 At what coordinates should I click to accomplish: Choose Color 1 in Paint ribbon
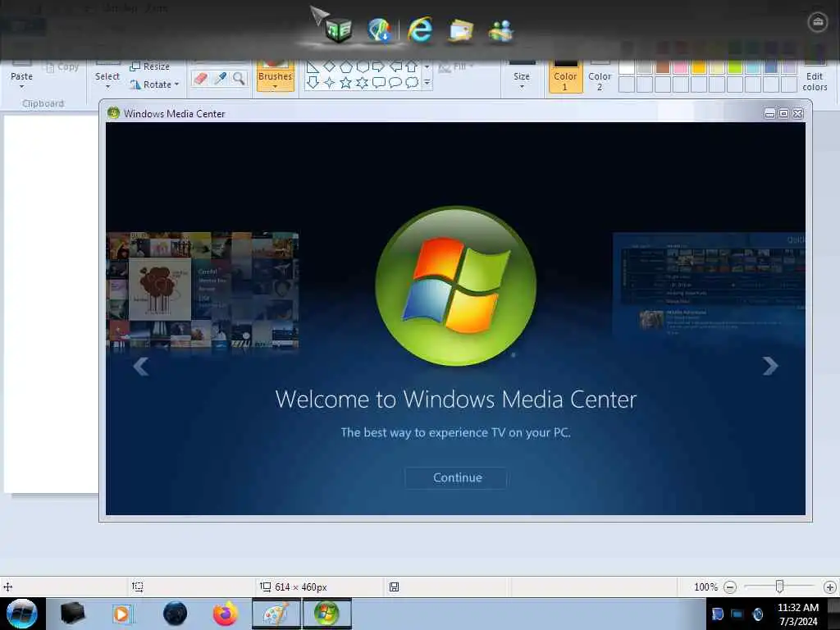565,78
